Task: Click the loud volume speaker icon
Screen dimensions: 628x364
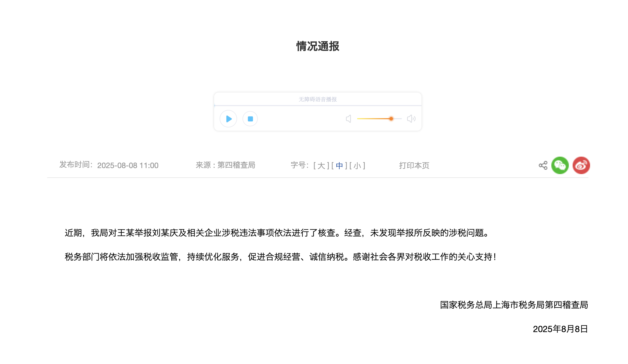Action: (x=411, y=119)
